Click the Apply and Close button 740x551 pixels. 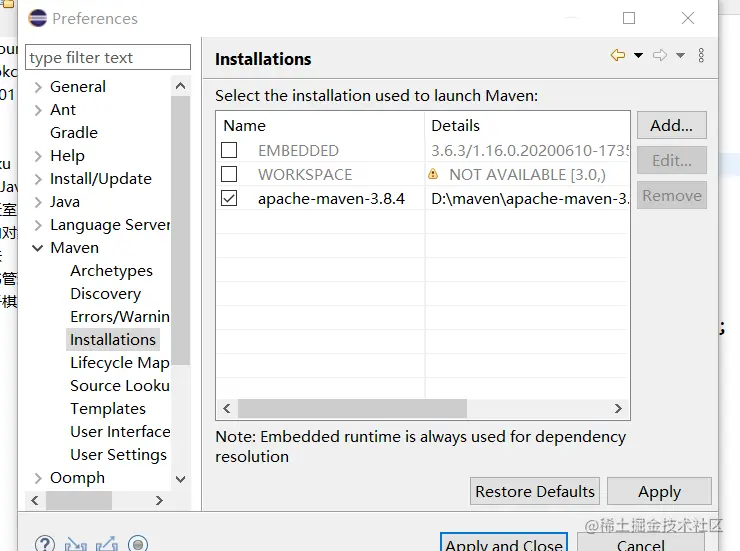[x=504, y=543]
